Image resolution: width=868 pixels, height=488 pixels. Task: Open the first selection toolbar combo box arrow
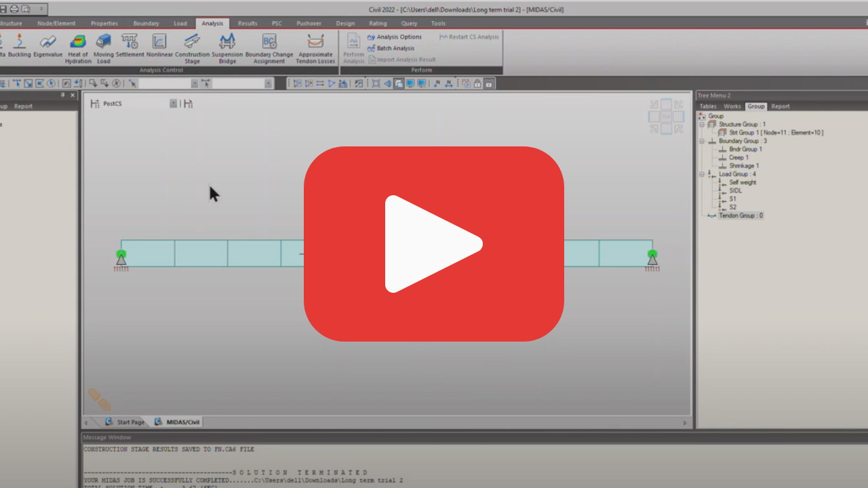(195, 83)
